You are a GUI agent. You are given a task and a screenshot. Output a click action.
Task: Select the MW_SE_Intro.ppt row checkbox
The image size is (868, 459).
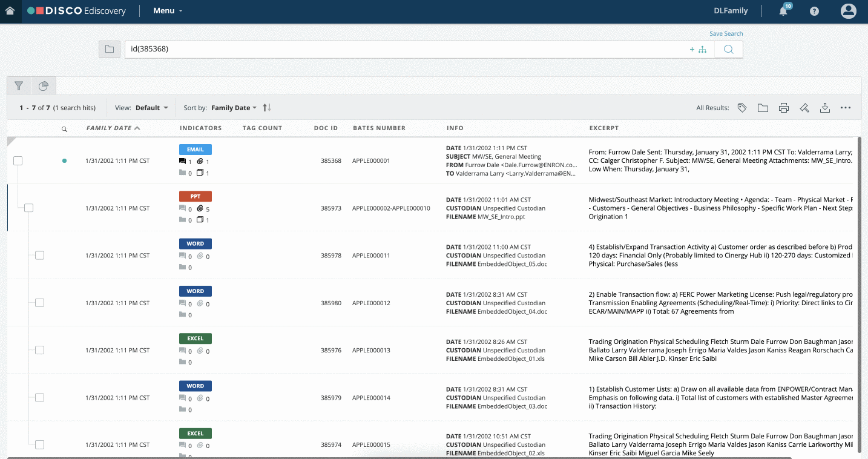pyautogui.click(x=28, y=208)
